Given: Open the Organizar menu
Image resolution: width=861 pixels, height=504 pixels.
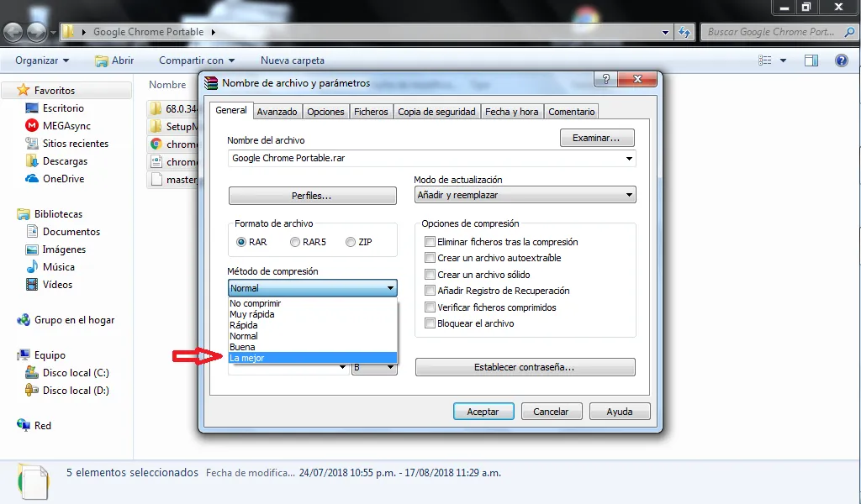Looking at the screenshot, I should 42,60.
